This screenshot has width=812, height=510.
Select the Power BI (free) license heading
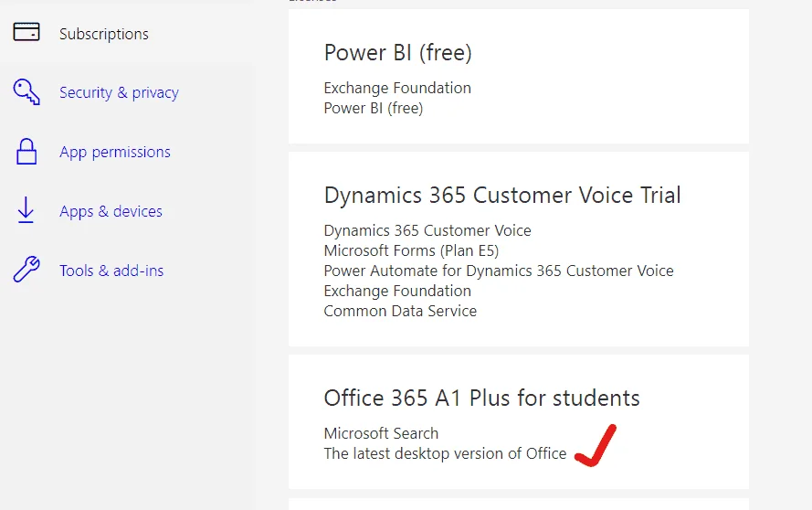click(397, 53)
